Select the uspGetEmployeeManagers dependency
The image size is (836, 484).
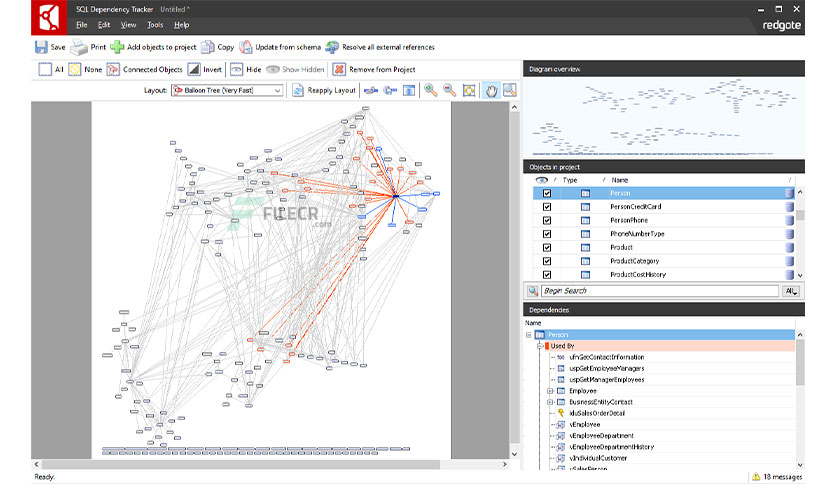click(x=607, y=368)
